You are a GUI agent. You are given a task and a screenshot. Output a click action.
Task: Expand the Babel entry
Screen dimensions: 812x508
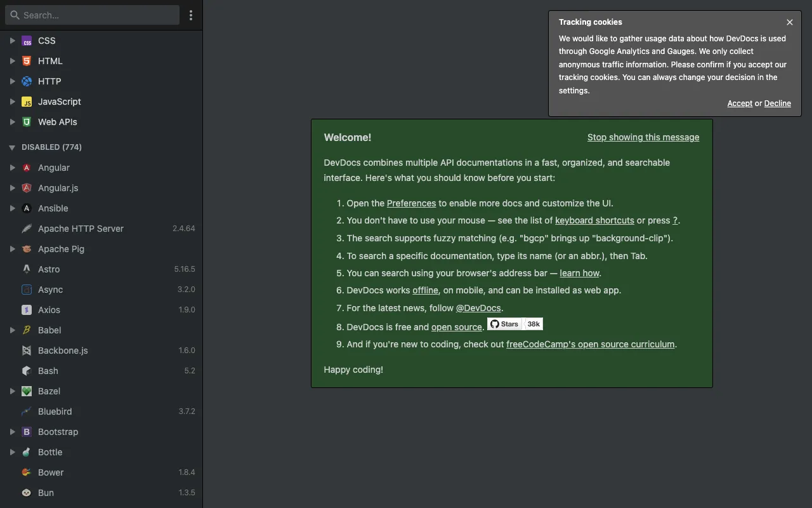(11, 330)
